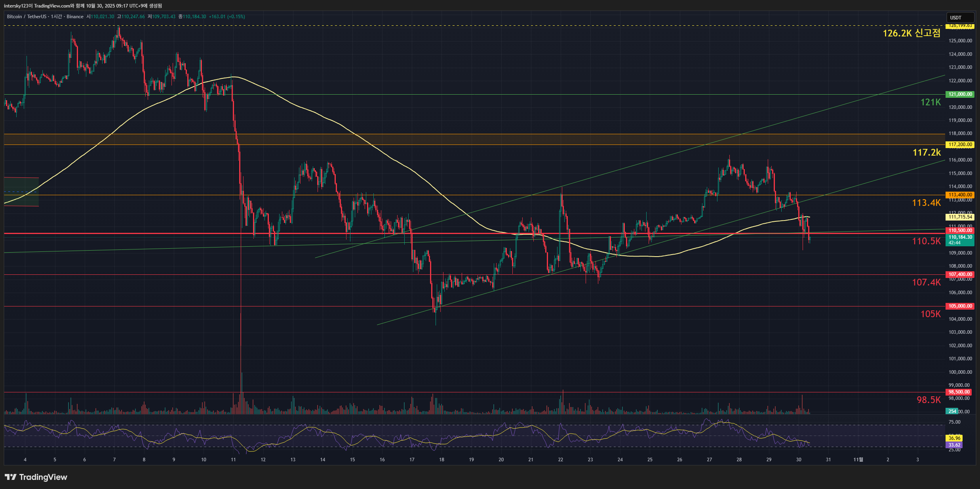Select the 98.5K red text annotation
Screen dimensions: 980x489
928,400
